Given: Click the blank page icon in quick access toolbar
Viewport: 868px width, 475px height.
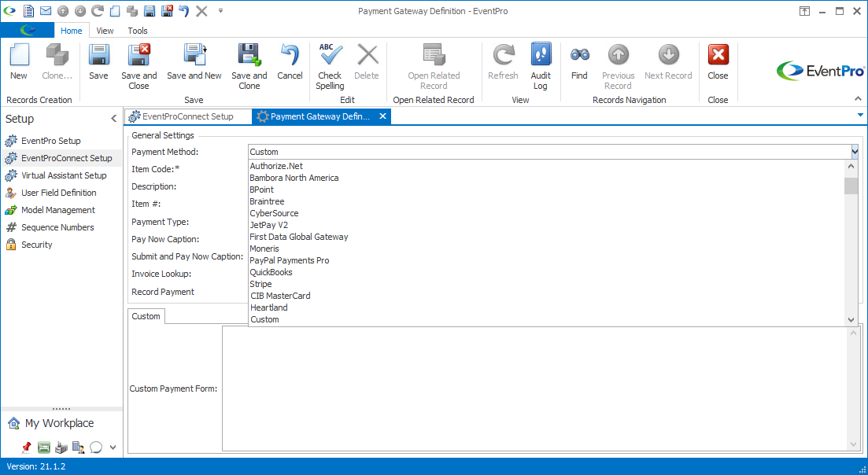Looking at the screenshot, I should tap(115, 11).
